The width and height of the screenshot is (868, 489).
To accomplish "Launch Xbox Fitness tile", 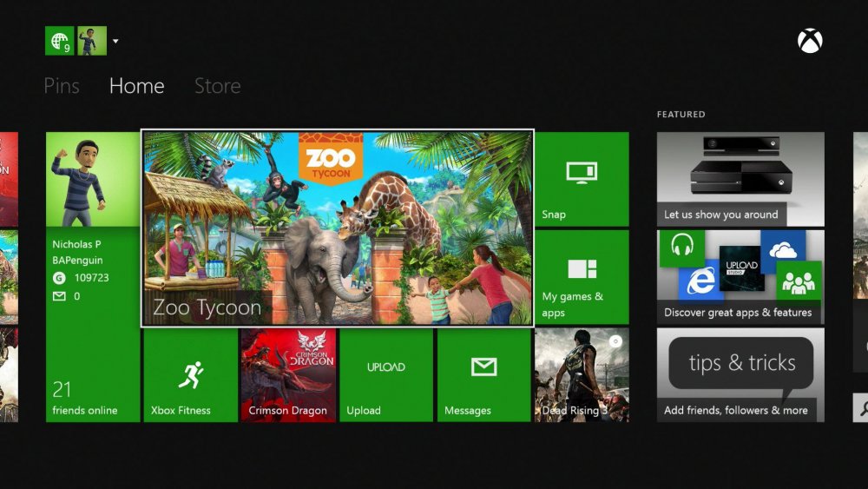I will tap(190, 375).
